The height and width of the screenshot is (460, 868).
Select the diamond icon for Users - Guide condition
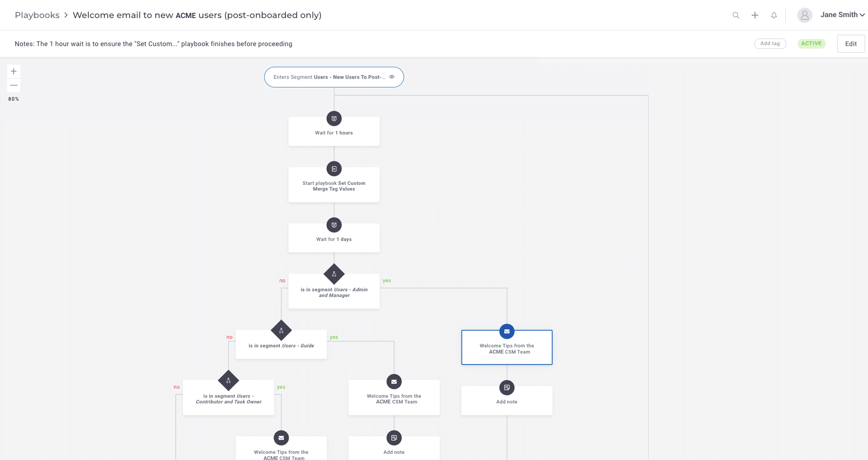[281, 330]
